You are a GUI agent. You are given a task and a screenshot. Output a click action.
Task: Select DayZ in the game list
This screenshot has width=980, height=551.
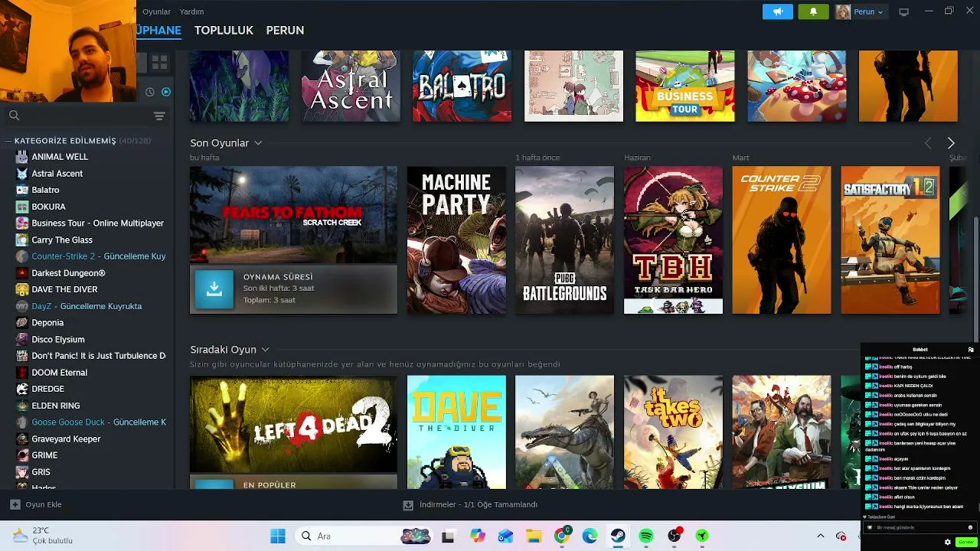pos(87,306)
